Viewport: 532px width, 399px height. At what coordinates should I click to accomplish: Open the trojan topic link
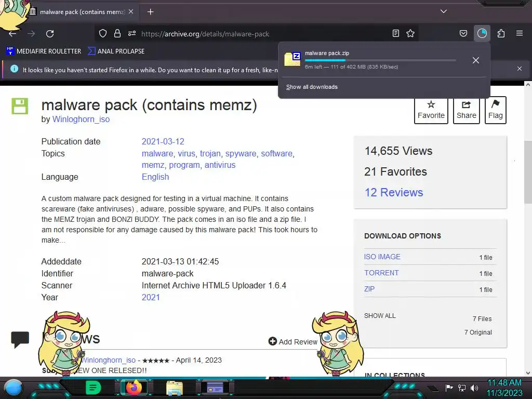210,153
